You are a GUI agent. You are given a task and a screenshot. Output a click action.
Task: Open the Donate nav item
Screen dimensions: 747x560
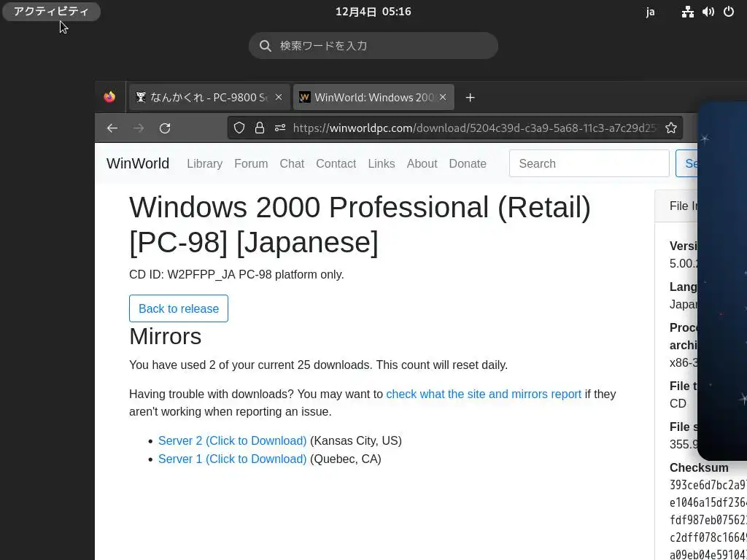(468, 163)
